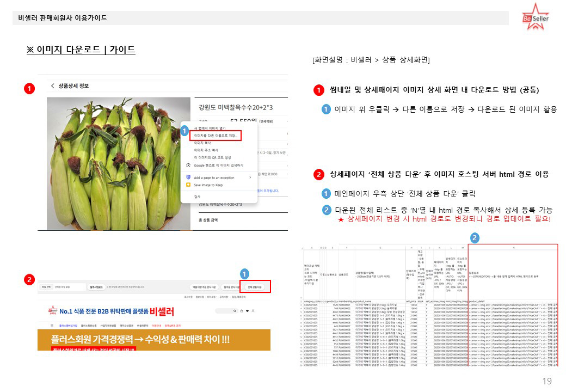Click the heart wishlist icon in site header

[247, 311]
